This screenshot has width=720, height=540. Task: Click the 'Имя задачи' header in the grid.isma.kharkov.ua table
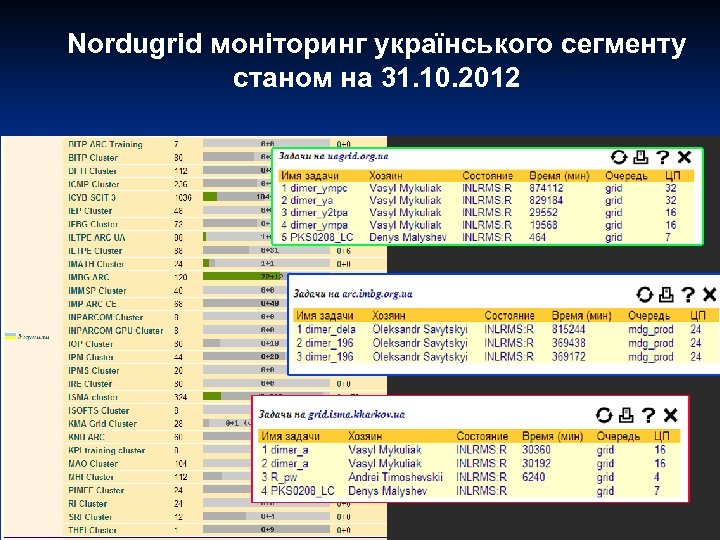click(x=290, y=436)
